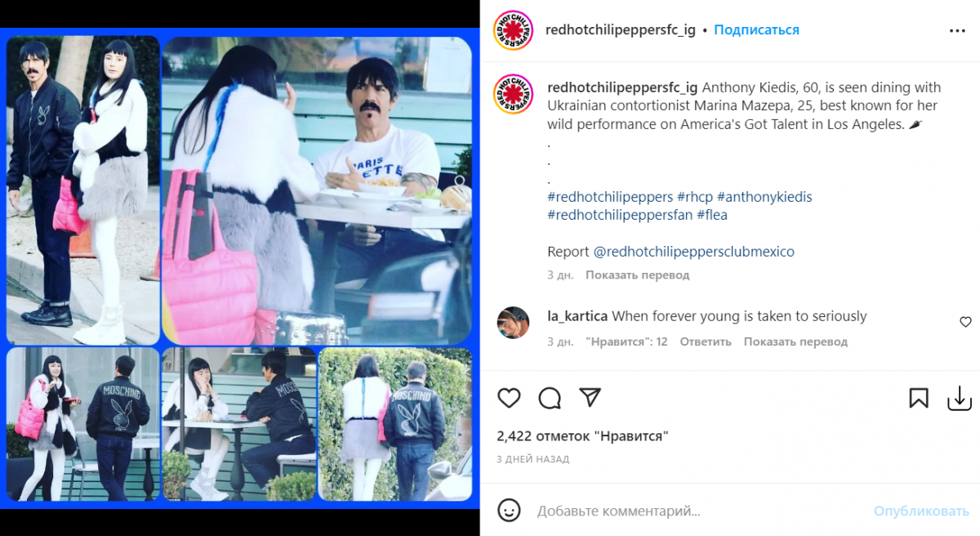
Task: Like la_kartica's comment with small heart
Action: click(x=965, y=322)
